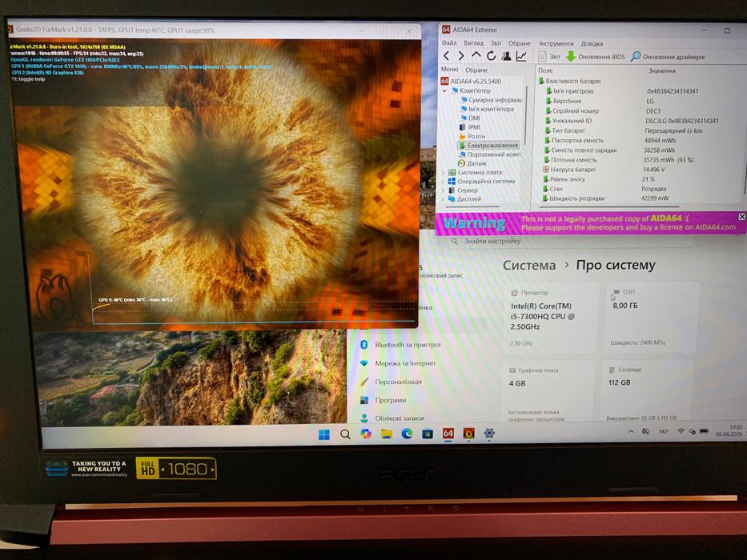Open Settings via the taskbar gear icon
Screen dimensions: 747x560
click(489, 433)
